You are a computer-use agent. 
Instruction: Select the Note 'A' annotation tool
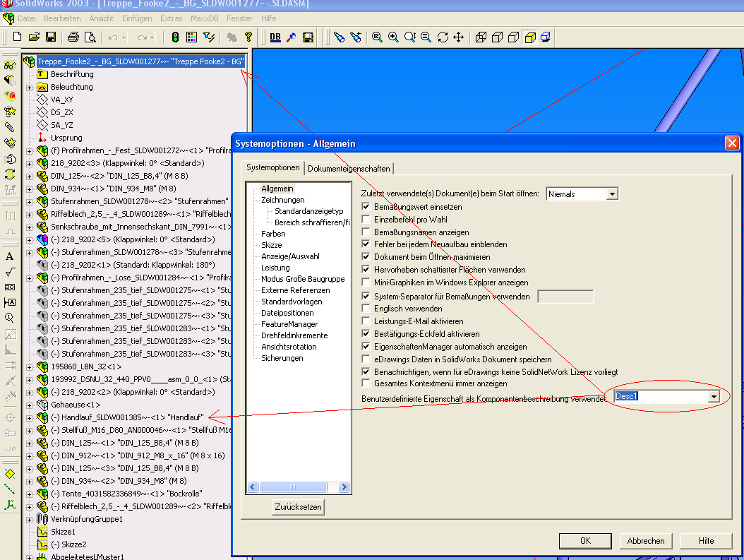10,256
